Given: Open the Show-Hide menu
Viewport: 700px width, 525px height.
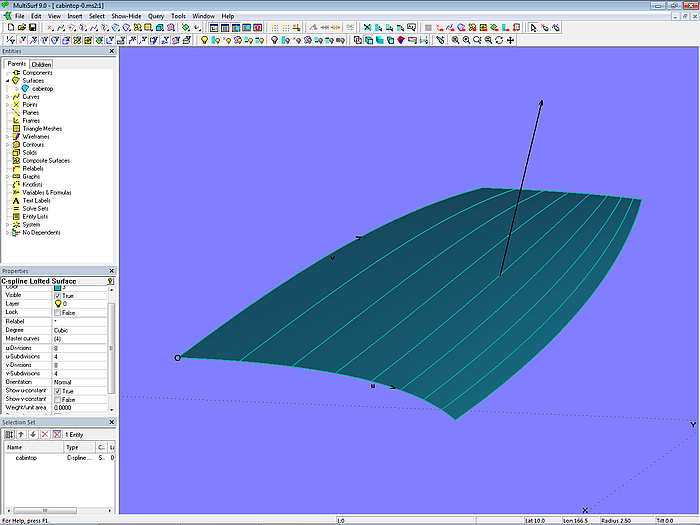Looking at the screenshot, I should (x=126, y=16).
